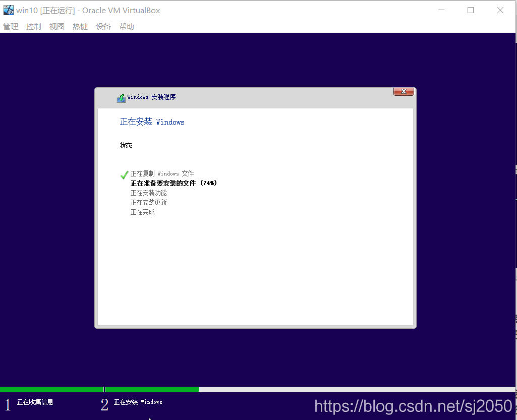Open the 控制 menu
This screenshot has width=517, height=420.
click(x=34, y=27)
